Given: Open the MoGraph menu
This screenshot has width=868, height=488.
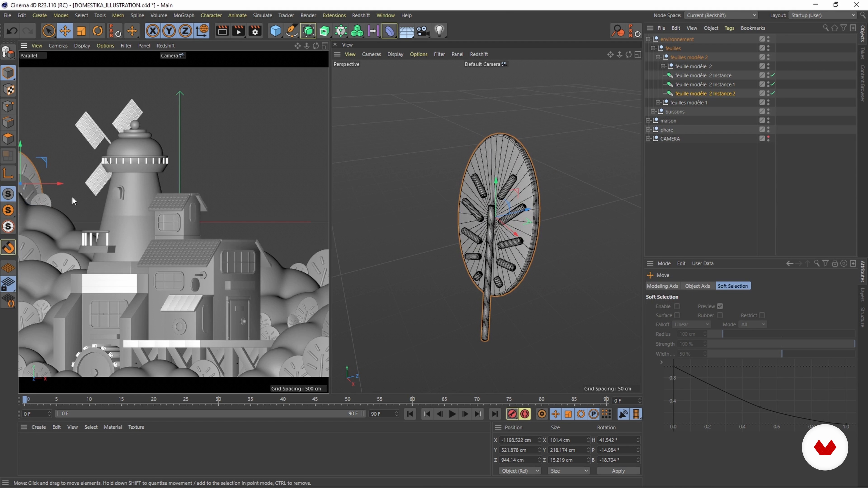Looking at the screenshot, I should point(184,16).
